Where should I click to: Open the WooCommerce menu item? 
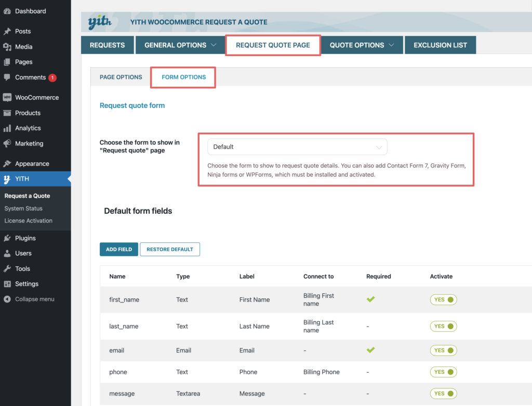click(37, 97)
